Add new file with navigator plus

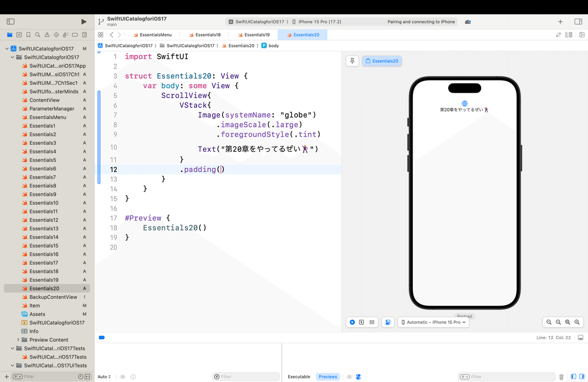point(6,377)
